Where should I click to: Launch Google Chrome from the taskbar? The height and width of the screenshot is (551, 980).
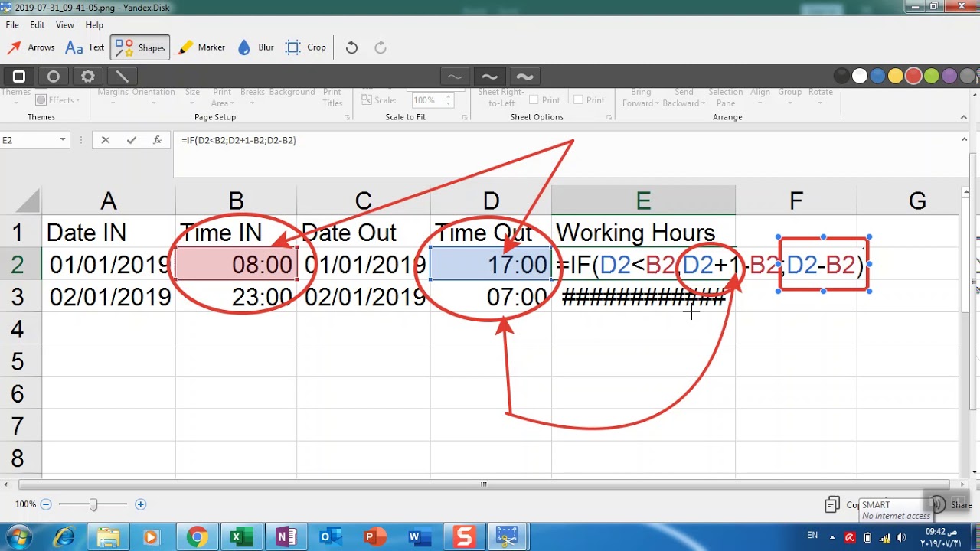197,537
